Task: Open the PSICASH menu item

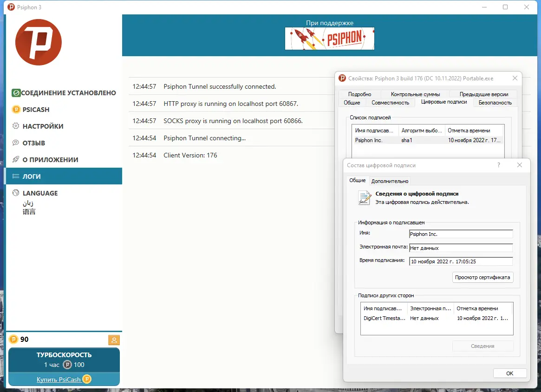Action: coord(64,110)
